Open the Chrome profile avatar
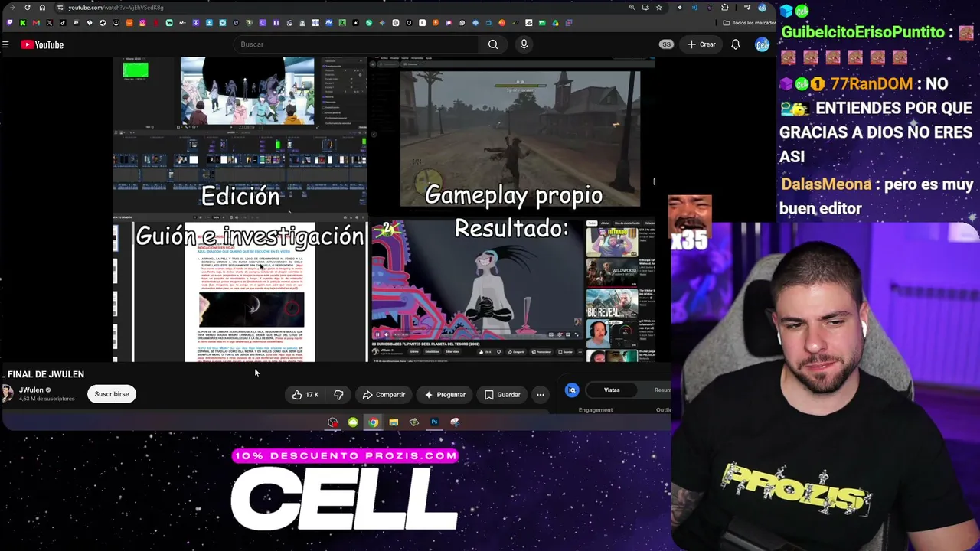This screenshot has height=551, width=980. pos(762,8)
